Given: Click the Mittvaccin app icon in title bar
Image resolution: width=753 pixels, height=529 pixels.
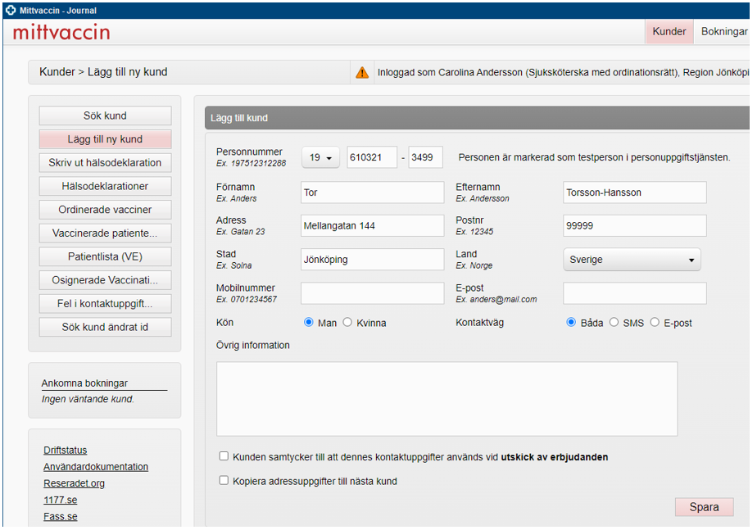Looking at the screenshot, I should pos(10,9).
